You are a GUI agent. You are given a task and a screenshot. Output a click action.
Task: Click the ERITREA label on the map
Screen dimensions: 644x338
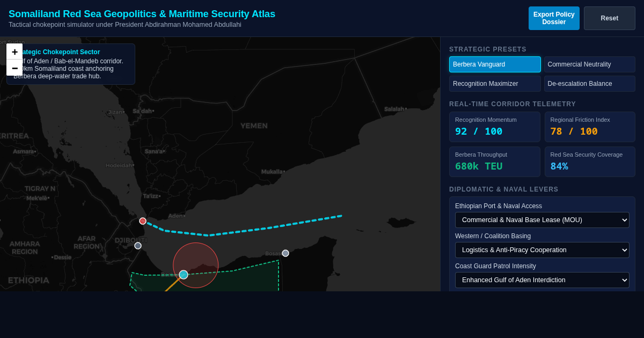(x=13, y=136)
